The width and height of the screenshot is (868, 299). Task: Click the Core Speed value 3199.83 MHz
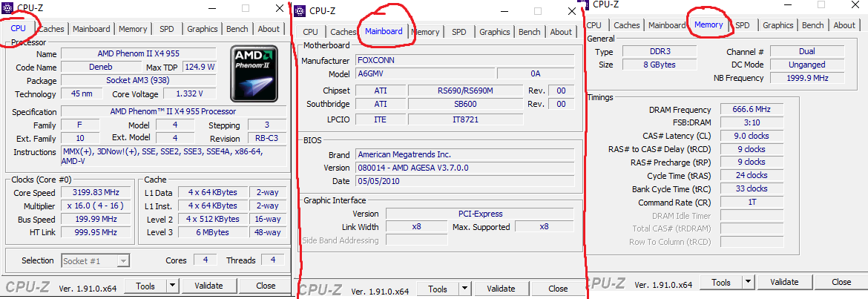coord(95,193)
